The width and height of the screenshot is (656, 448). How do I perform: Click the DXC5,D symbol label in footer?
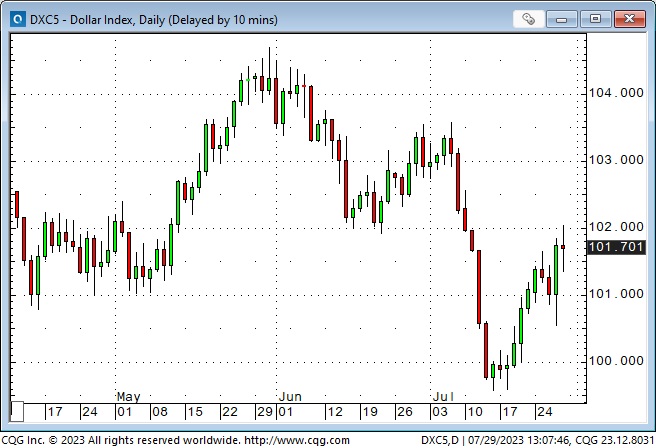(440, 440)
